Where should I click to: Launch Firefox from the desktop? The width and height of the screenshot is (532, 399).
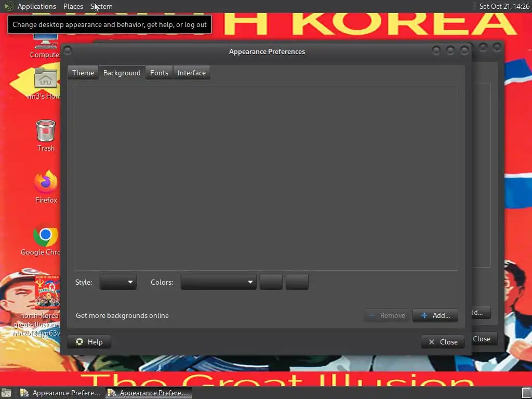tap(46, 187)
